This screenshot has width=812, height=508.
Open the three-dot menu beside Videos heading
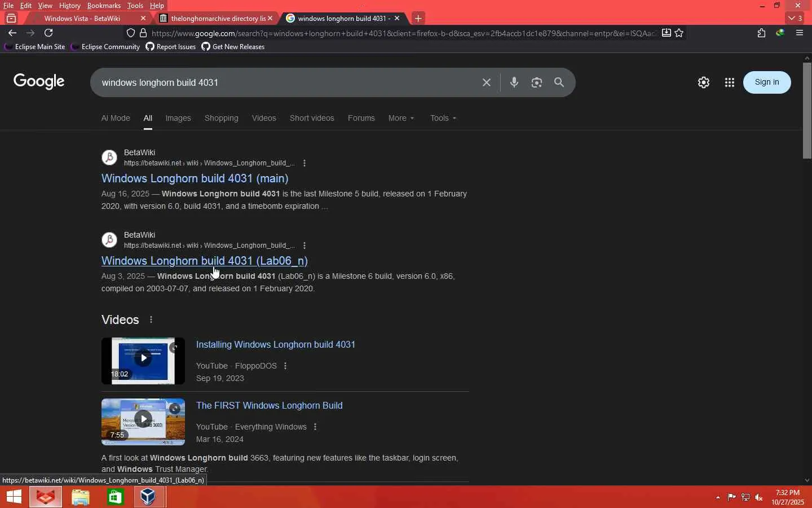coord(151,319)
